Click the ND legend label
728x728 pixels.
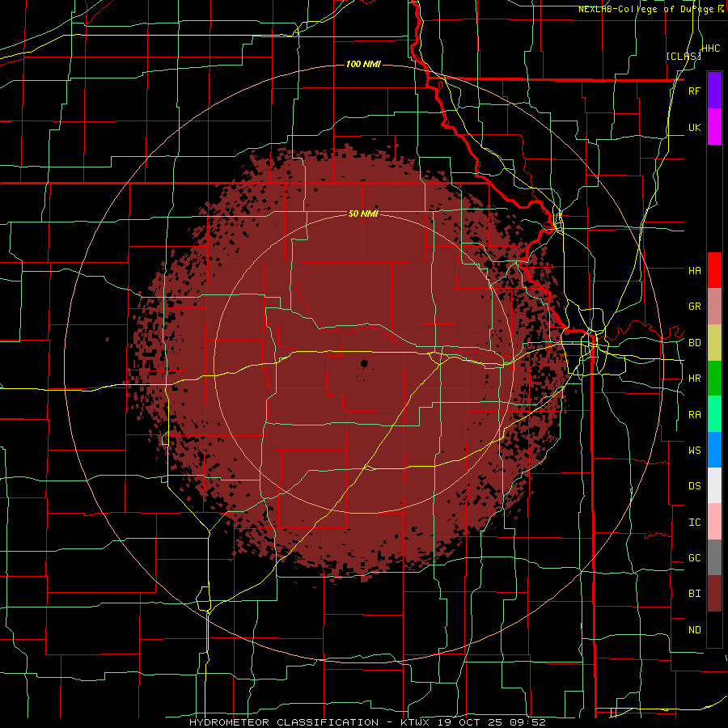(694, 630)
